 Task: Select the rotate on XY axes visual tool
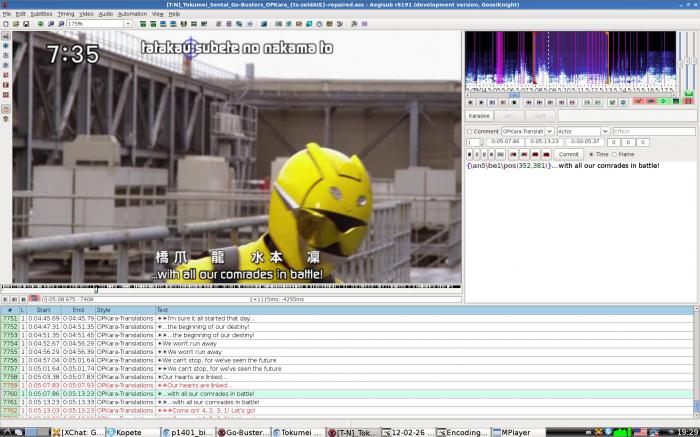pos(6,65)
